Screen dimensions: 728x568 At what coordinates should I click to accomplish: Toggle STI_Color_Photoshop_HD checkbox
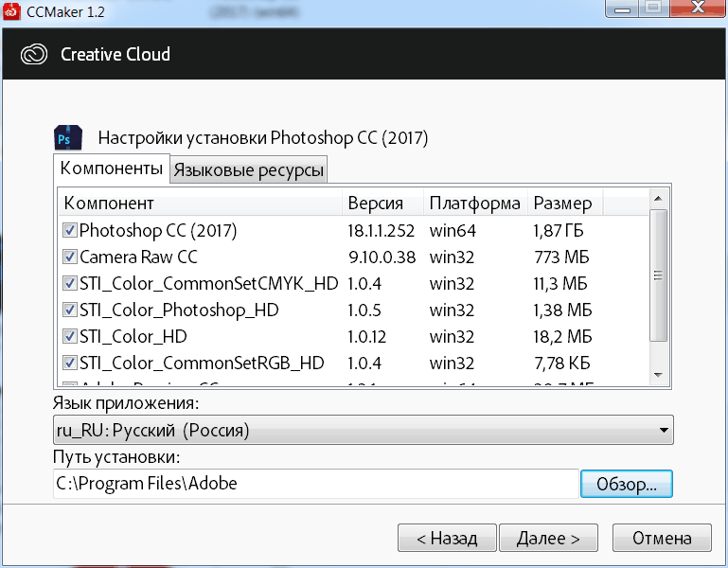coord(70,310)
